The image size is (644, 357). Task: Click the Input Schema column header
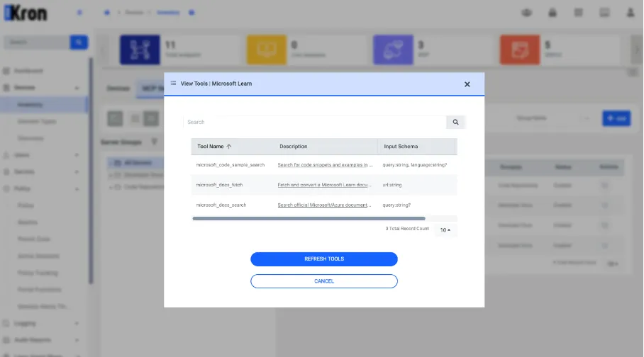(x=401, y=147)
